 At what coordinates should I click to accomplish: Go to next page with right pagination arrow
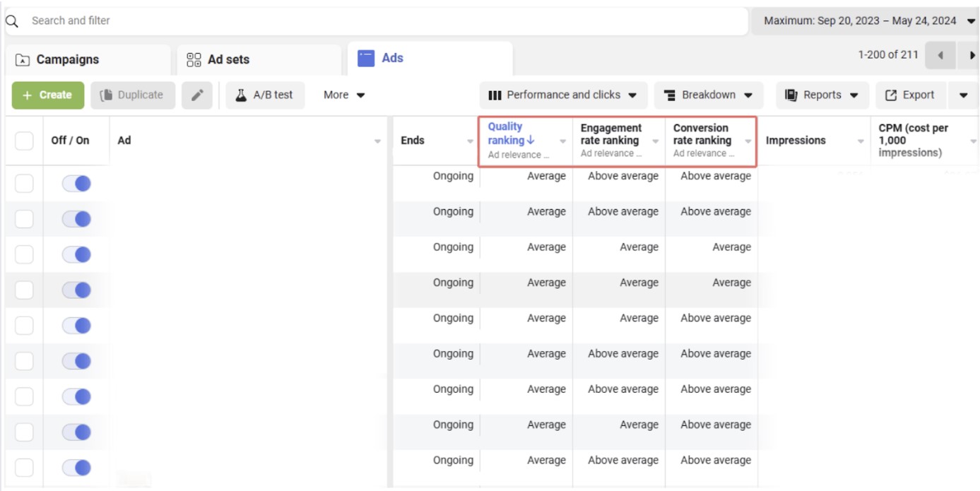click(x=973, y=54)
